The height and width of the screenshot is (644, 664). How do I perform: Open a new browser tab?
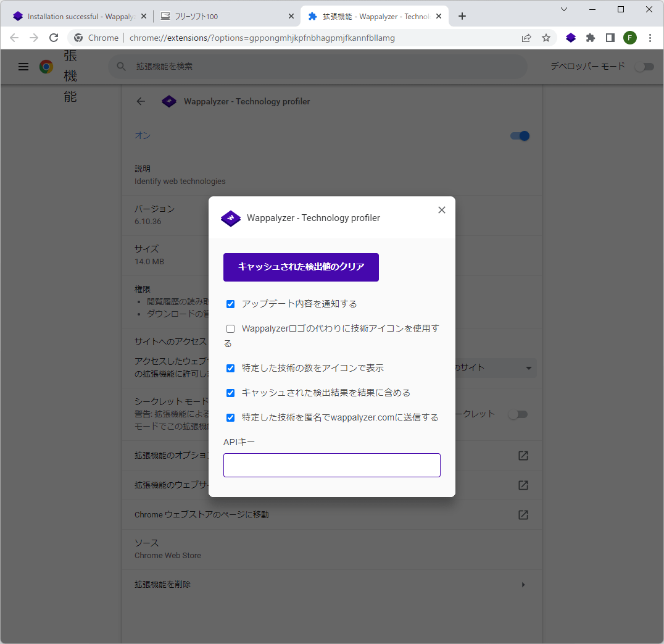[462, 16]
